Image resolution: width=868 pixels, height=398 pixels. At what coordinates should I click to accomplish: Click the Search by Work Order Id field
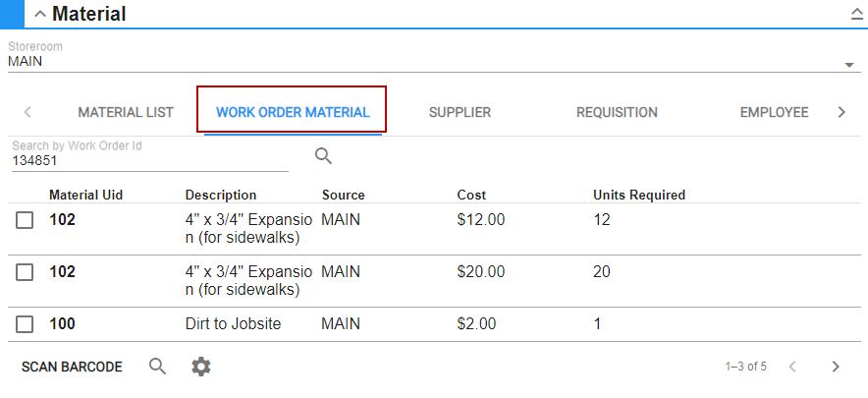click(147, 160)
